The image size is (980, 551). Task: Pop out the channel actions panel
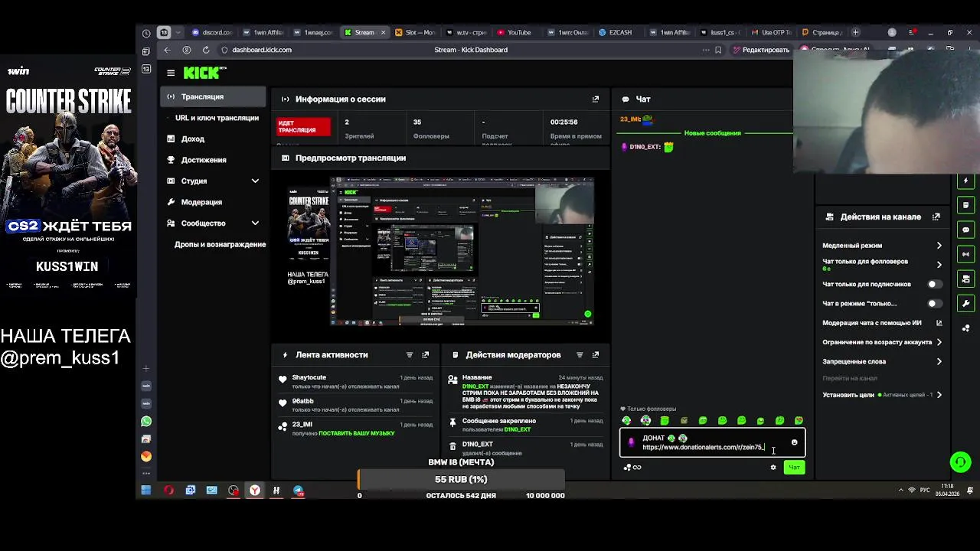(936, 217)
